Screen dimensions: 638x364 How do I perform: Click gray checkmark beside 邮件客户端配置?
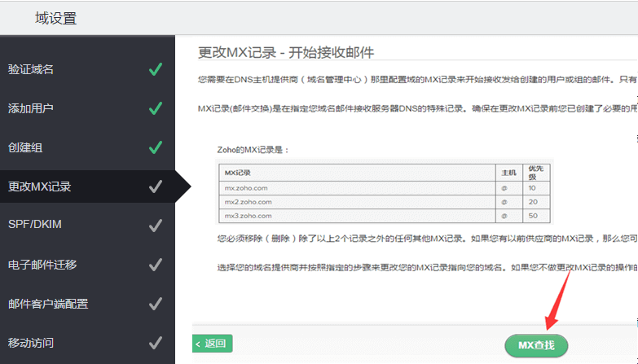pos(156,304)
